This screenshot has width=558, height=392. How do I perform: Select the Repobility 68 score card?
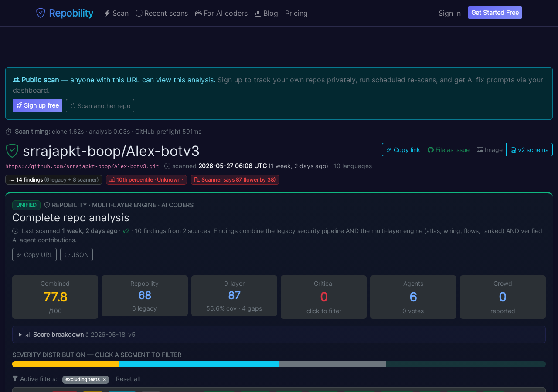[x=145, y=296]
